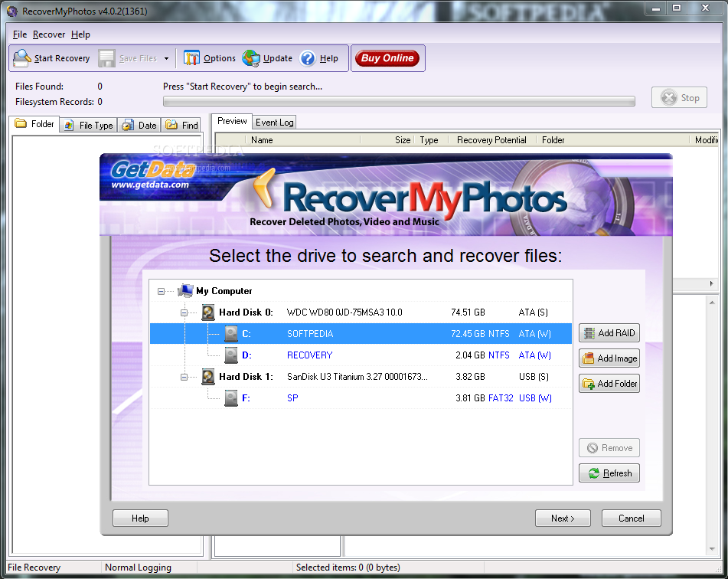Click the Selected items status text
This screenshot has height=579, width=728.
(348, 568)
